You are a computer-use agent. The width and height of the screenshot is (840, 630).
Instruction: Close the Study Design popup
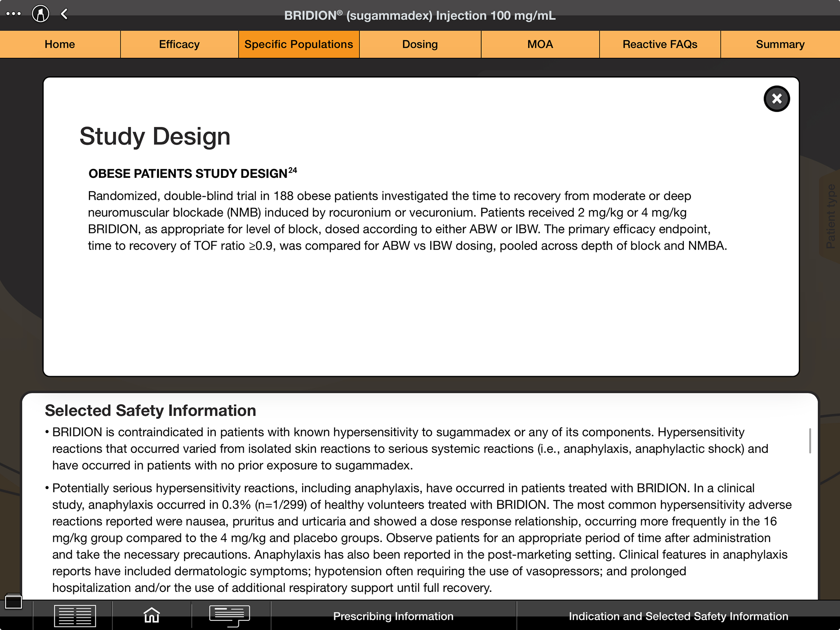click(777, 99)
